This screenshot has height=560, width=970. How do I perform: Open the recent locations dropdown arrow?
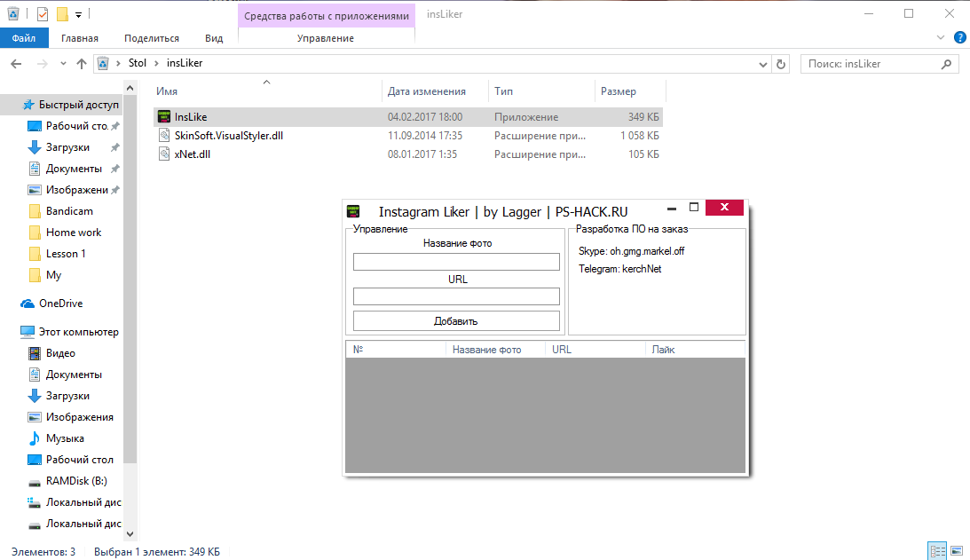point(63,63)
